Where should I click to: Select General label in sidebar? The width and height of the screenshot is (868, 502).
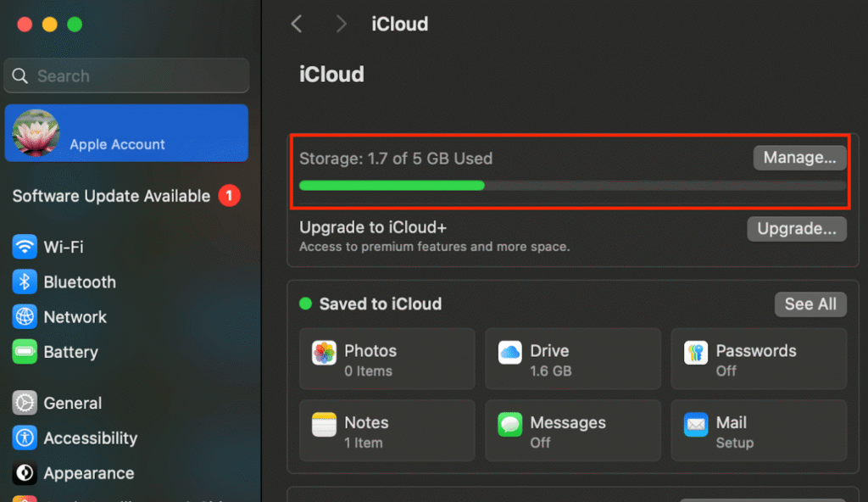[x=73, y=403]
